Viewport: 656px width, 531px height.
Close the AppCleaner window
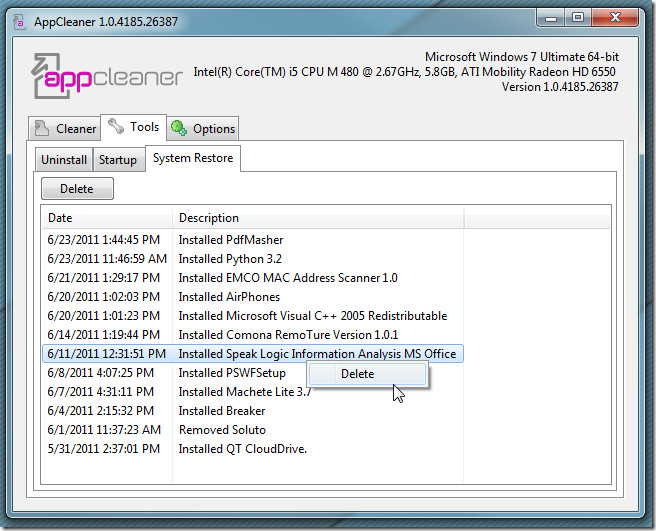(x=615, y=18)
